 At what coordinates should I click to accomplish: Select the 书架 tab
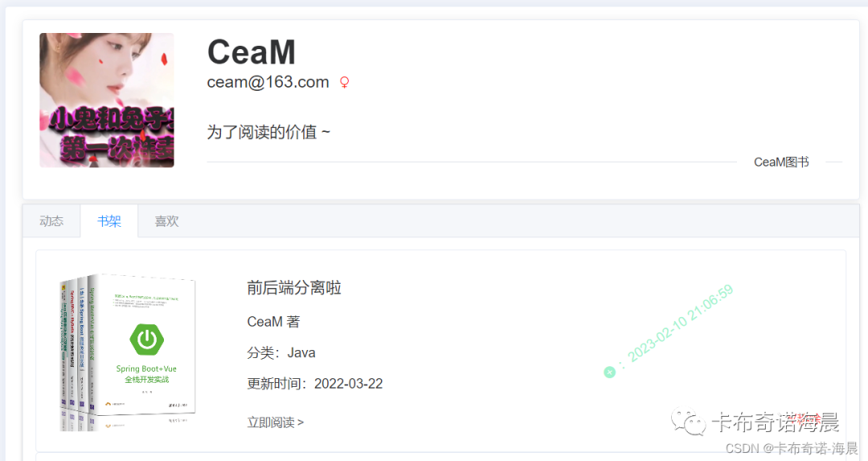pos(109,221)
